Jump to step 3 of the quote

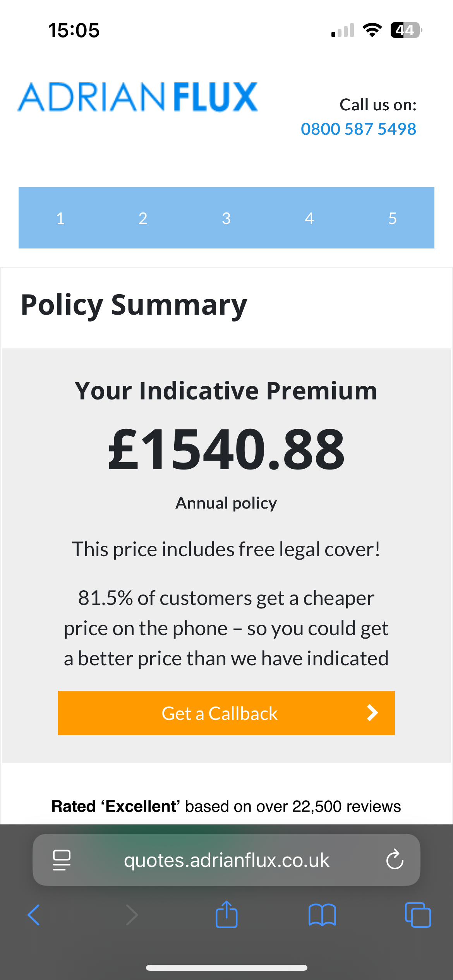coord(226,218)
